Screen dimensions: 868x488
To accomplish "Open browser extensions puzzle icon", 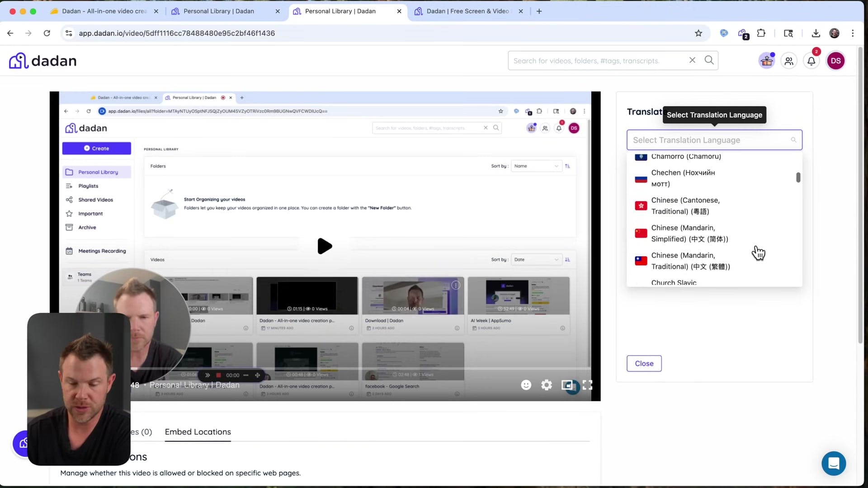I will coord(761,33).
